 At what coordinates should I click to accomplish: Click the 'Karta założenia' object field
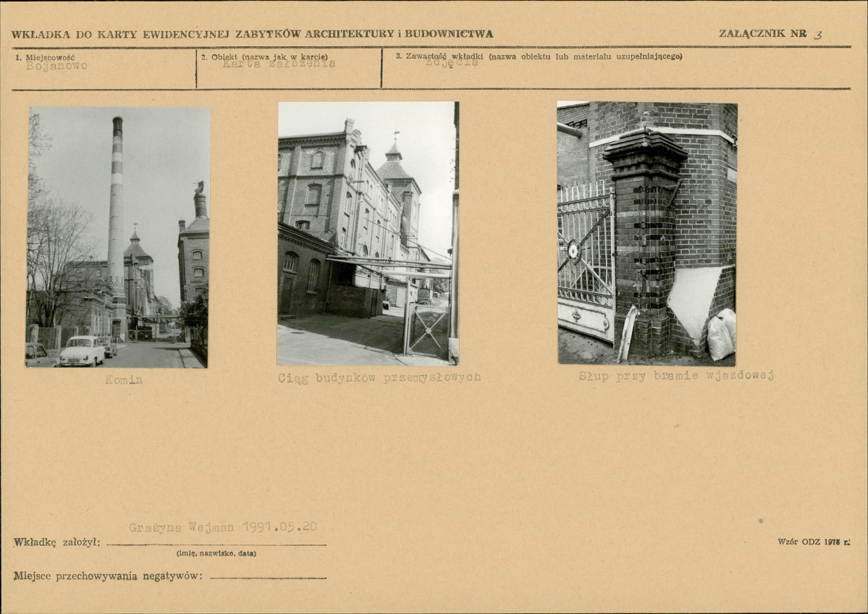pos(279,64)
